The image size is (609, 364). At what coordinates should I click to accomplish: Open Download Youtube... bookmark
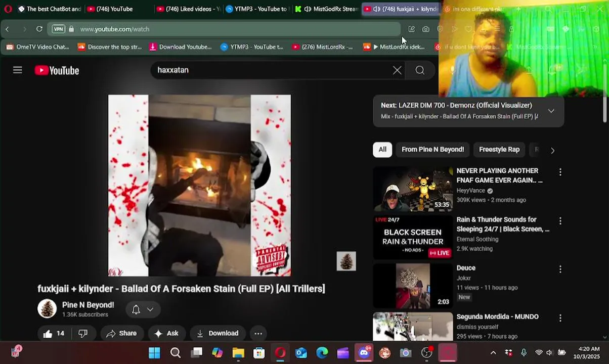[x=180, y=47]
